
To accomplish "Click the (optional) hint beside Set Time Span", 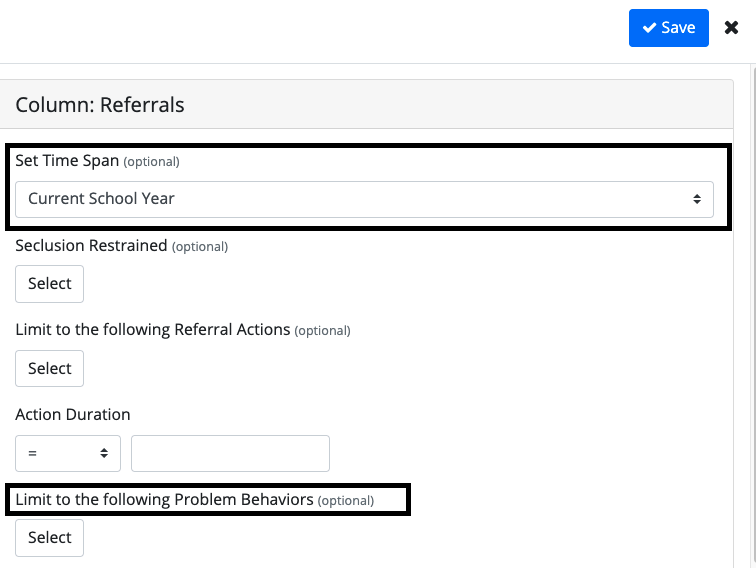I will pyautogui.click(x=151, y=162).
